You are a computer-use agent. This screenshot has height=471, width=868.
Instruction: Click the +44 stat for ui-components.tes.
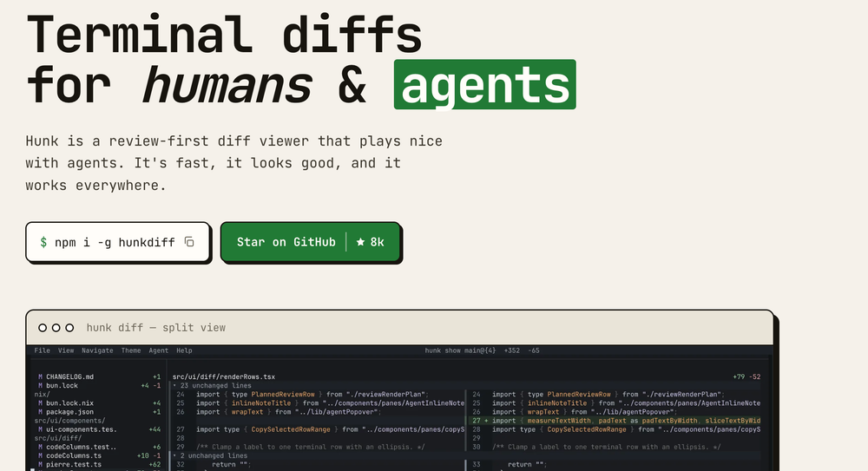tap(155, 429)
